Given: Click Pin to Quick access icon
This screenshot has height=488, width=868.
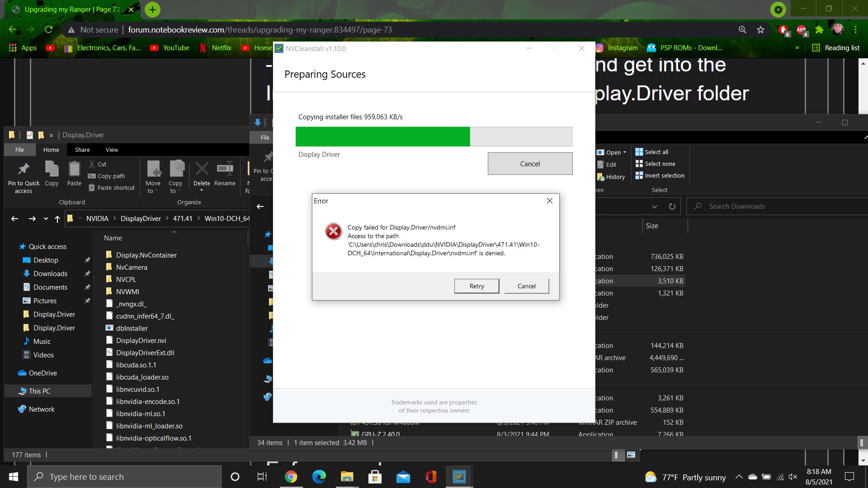Looking at the screenshot, I should (x=24, y=170).
